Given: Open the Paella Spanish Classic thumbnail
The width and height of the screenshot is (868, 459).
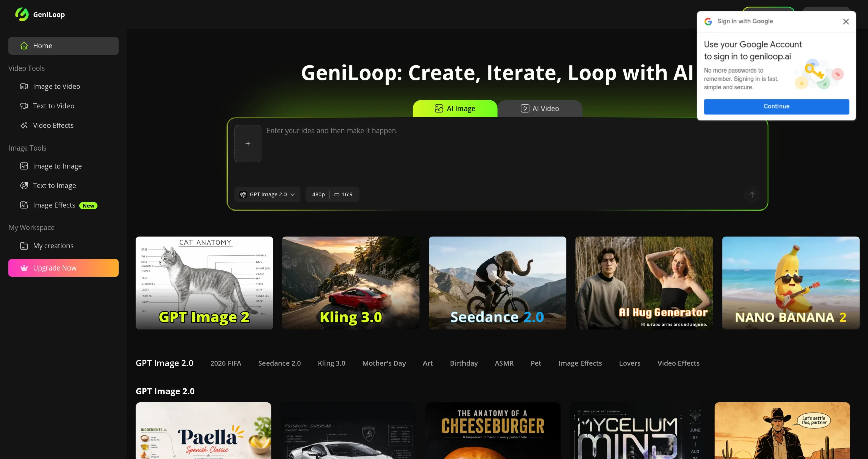Looking at the screenshot, I should [x=203, y=431].
